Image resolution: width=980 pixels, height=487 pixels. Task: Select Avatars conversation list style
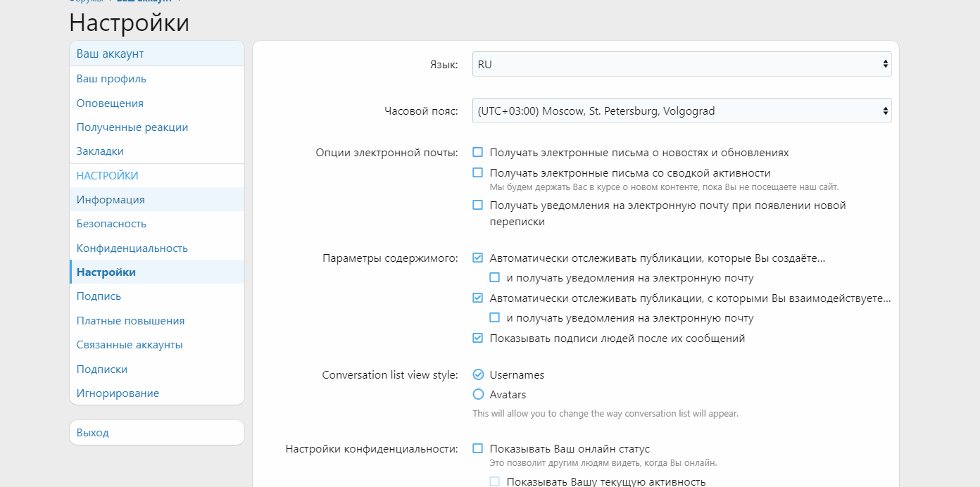click(x=479, y=395)
